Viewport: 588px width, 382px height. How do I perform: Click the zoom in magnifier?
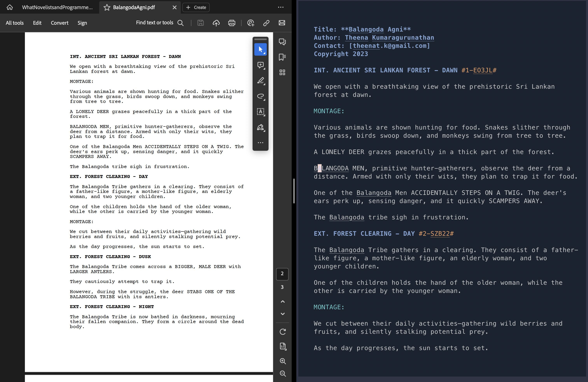[x=283, y=361]
